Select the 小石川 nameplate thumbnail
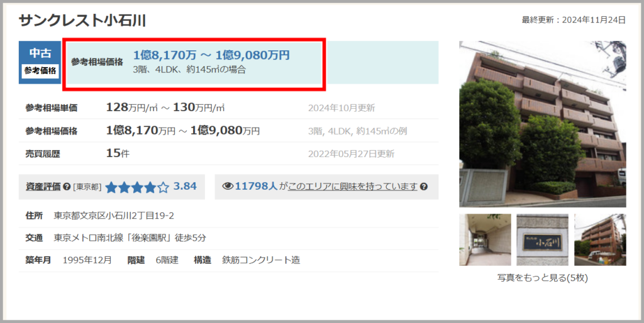 pos(542,239)
